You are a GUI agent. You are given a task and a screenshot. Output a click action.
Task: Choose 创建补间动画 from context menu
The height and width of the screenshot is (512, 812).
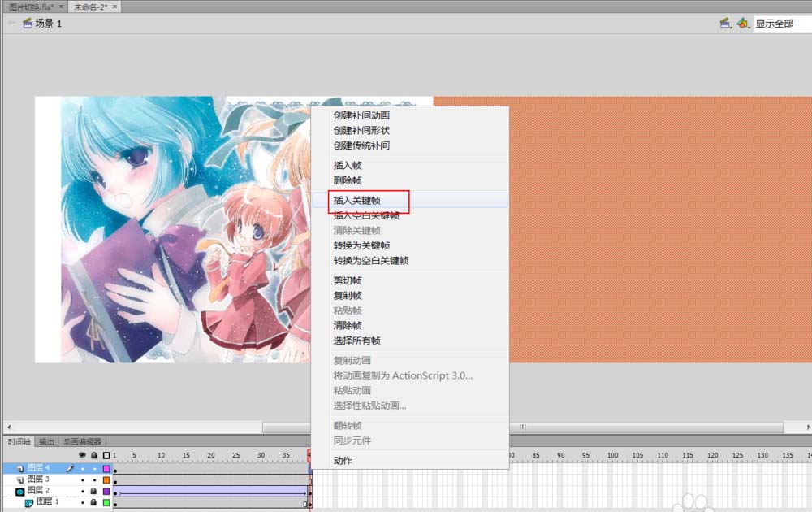[x=361, y=115]
